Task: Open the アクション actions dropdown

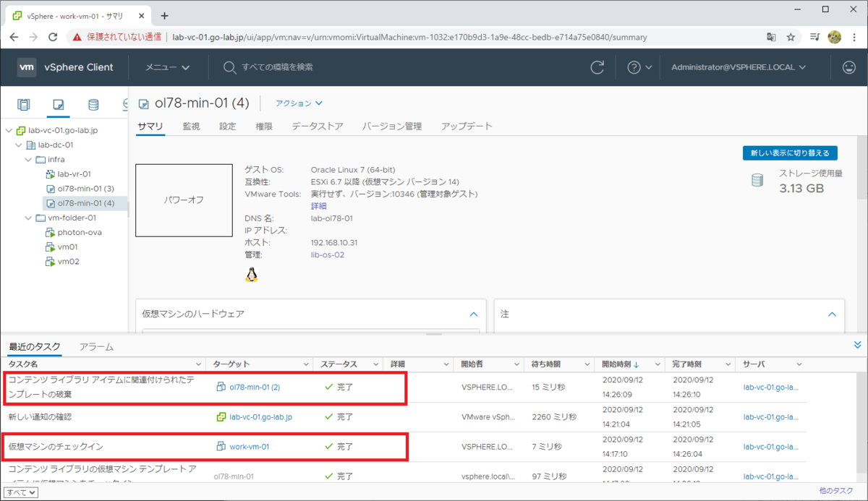Action: tap(299, 103)
